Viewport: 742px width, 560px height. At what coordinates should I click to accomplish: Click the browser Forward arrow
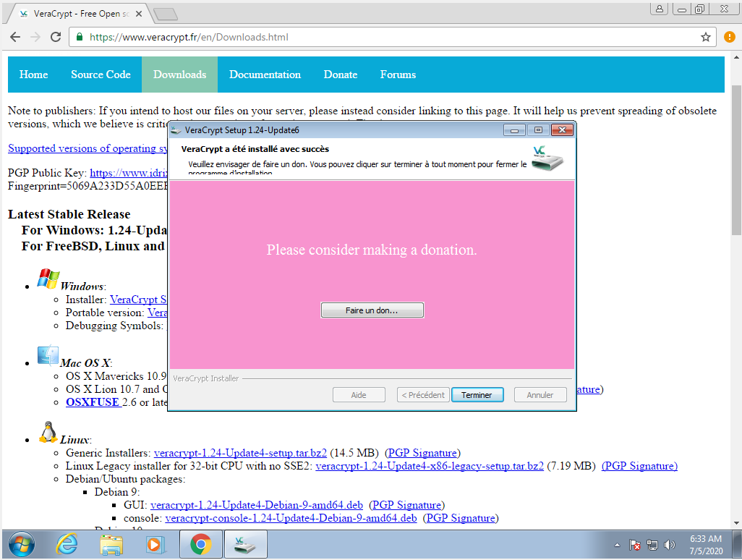35,37
